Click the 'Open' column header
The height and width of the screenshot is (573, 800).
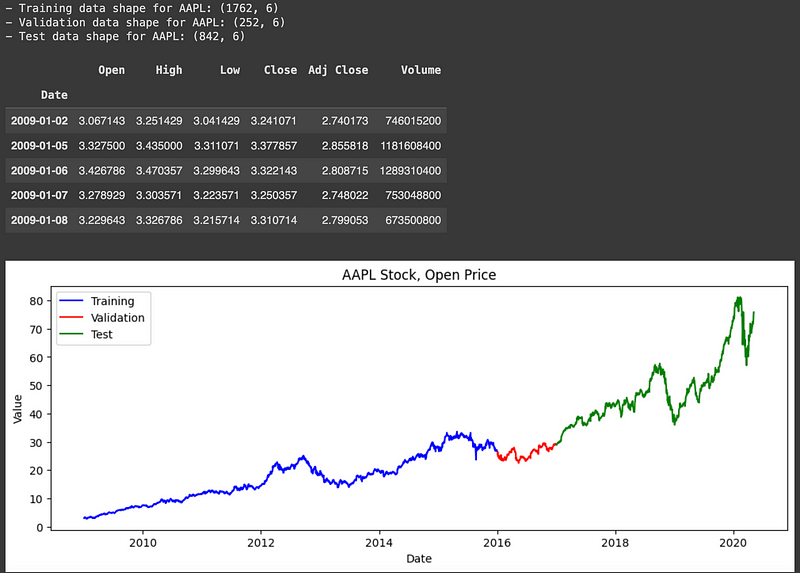coord(111,70)
